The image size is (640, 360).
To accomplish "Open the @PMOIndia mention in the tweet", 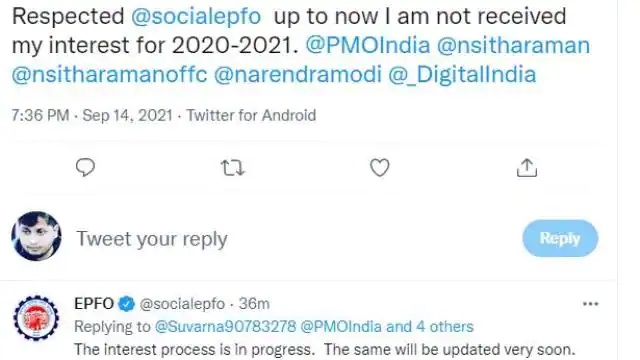I will [368, 45].
